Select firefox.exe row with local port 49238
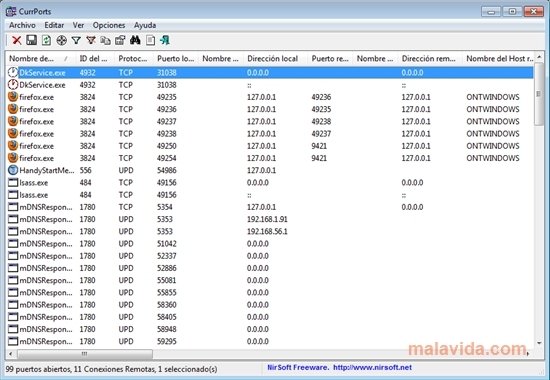This screenshot has height=380, width=550. [x=270, y=134]
